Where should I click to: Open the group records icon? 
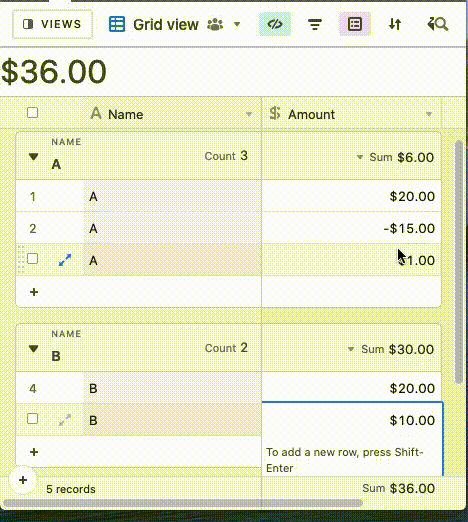click(x=355, y=24)
